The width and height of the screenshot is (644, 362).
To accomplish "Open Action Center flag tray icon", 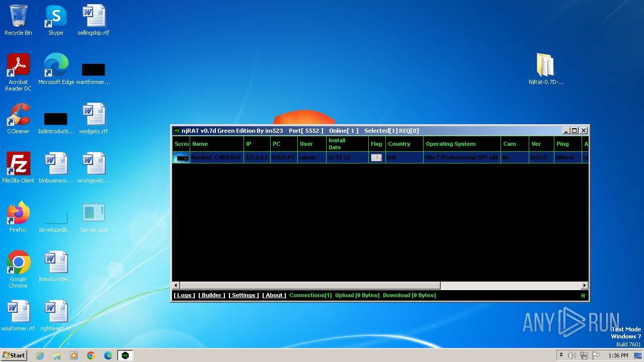I will click(x=596, y=355).
